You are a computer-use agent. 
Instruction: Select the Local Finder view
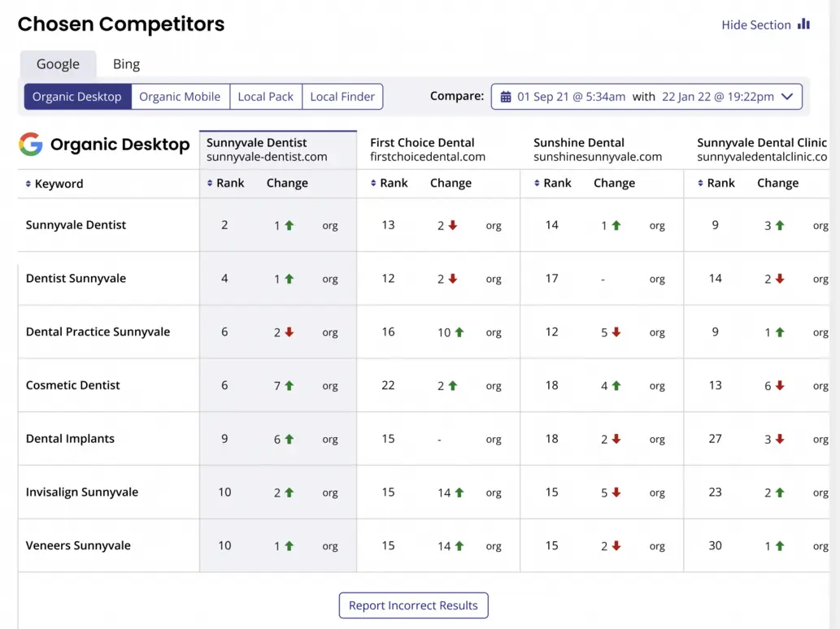point(342,97)
